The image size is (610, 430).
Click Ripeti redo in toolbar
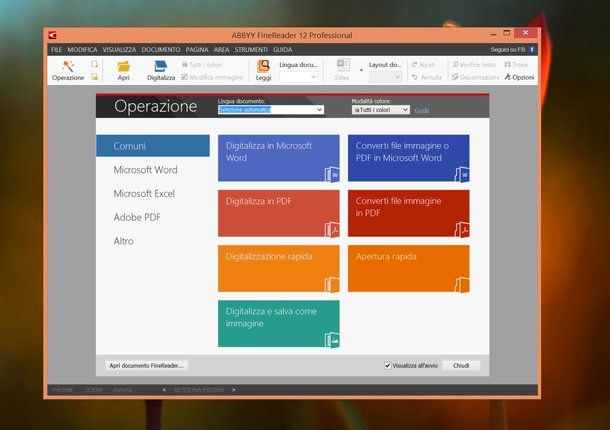(424, 65)
